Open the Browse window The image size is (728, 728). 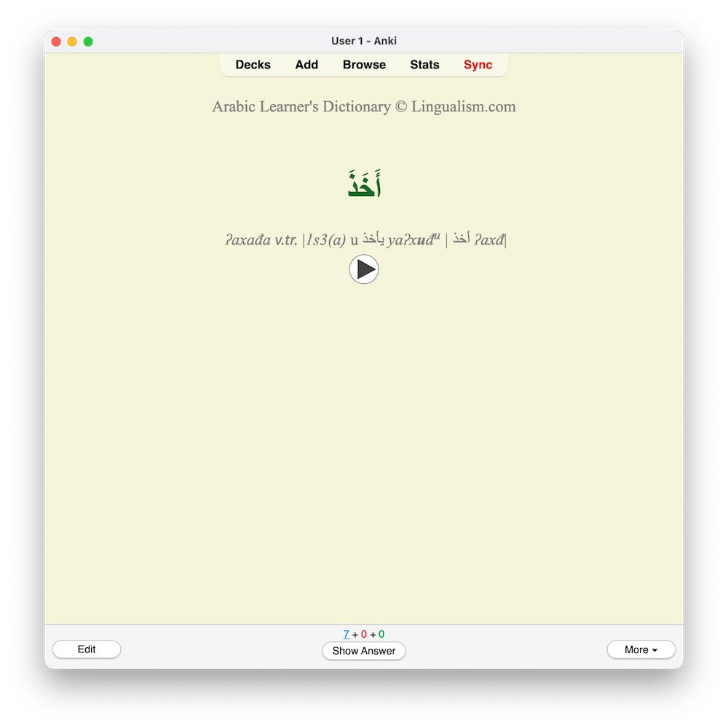coord(364,65)
